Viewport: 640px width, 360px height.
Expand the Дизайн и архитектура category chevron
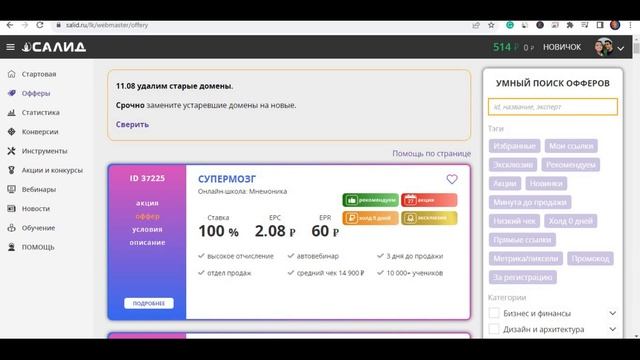coord(613,329)
